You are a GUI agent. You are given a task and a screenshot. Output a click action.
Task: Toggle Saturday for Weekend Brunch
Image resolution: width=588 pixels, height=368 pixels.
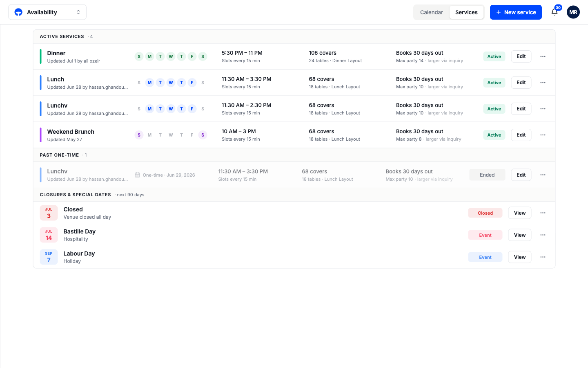point(203,135)
